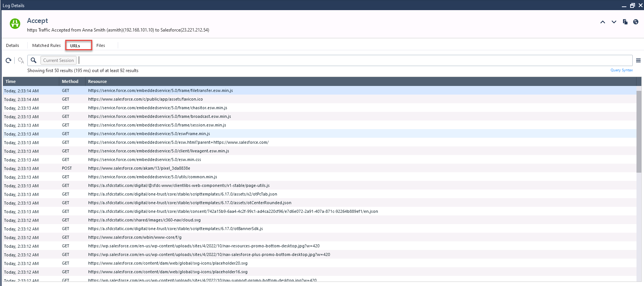Select the otBannerSdk.js row
Screen dimensions: 644x286
[x=320, y=229]
